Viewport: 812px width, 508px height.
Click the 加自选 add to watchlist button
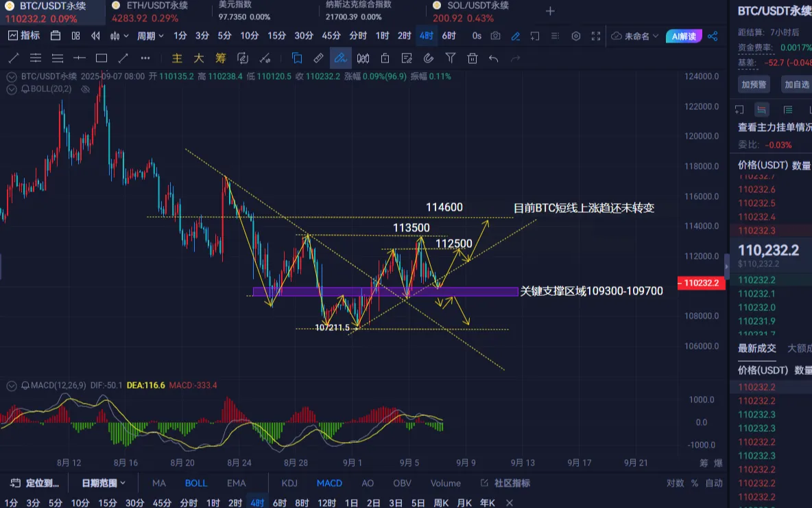point(796,84)
